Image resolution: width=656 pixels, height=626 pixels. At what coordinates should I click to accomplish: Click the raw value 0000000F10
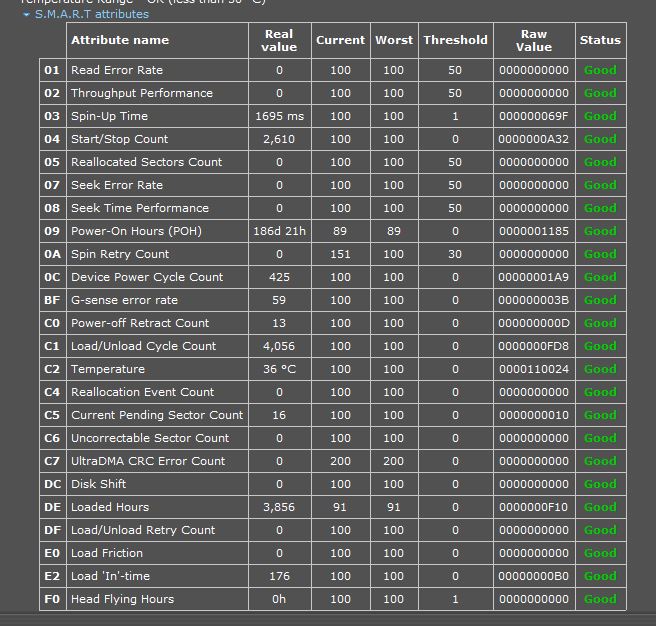pos(534,507)
